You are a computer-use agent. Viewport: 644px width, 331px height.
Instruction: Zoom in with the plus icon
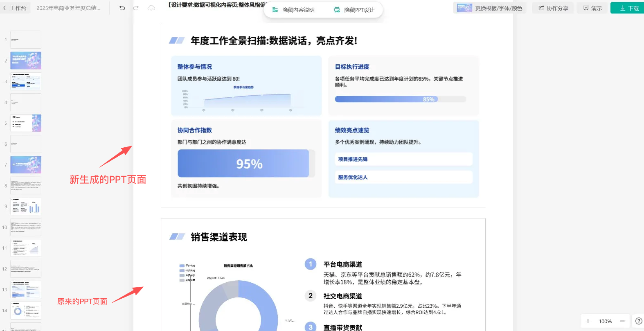(x=588, y=321)
